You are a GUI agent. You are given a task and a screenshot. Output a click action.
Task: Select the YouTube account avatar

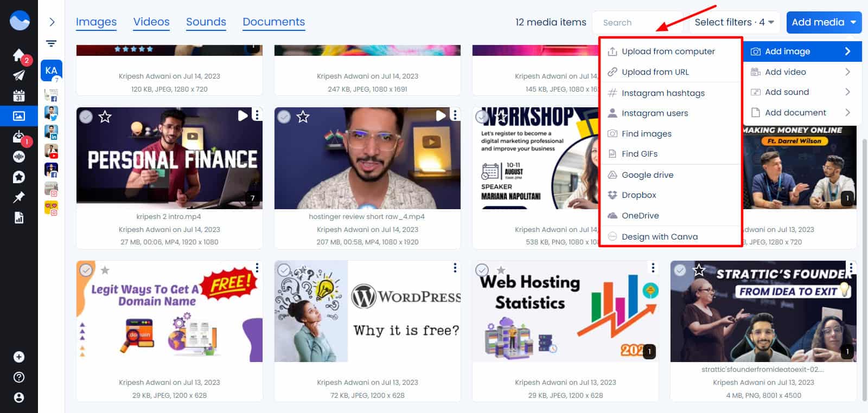click(x=51, y=151)
